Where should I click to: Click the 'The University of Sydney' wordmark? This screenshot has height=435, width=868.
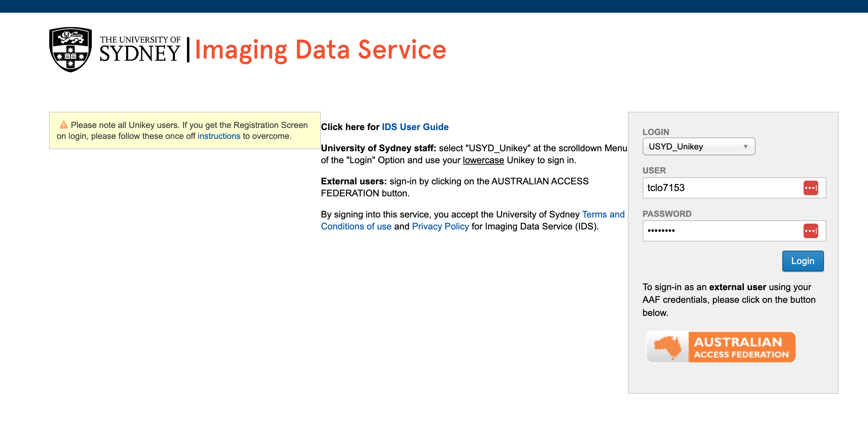click(x=140, y=49)
